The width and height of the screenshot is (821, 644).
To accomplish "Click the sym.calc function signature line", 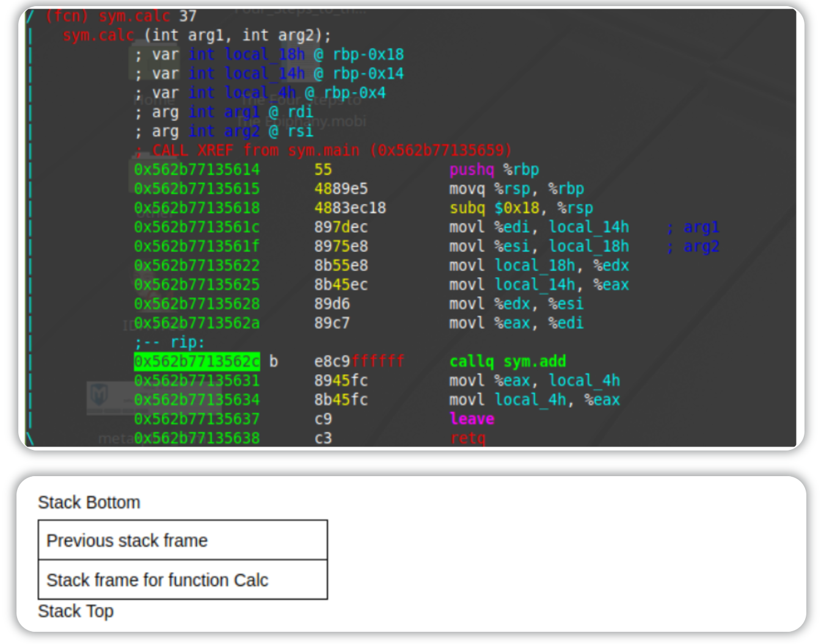I will [197, 35].
